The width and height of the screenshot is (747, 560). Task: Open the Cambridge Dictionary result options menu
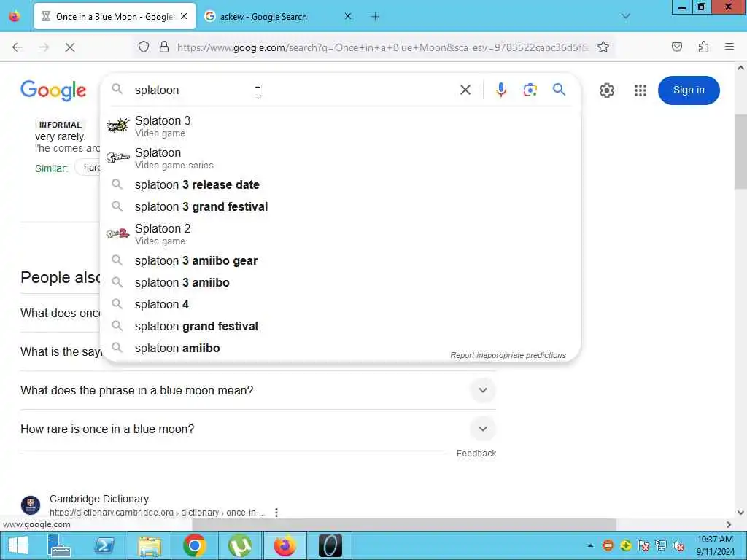click(x=276, y=513)
